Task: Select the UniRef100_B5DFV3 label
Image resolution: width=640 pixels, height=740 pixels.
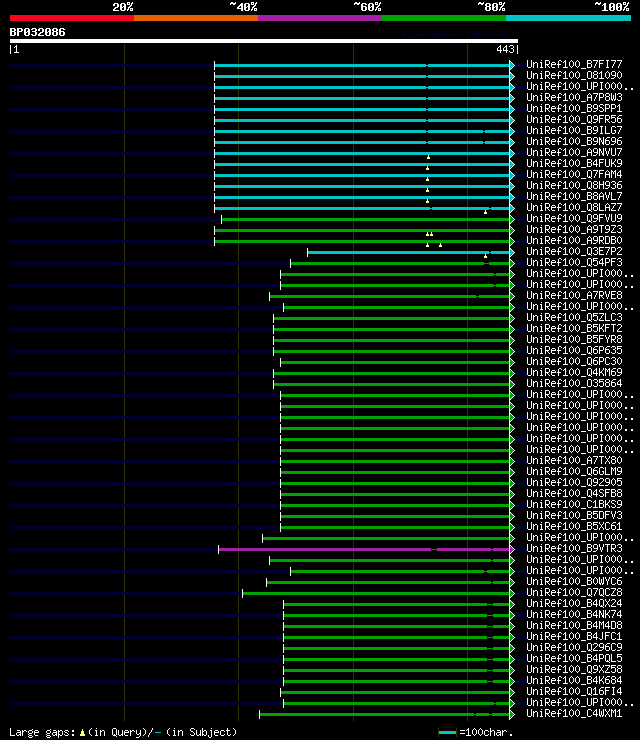Action: click(574, 515)
